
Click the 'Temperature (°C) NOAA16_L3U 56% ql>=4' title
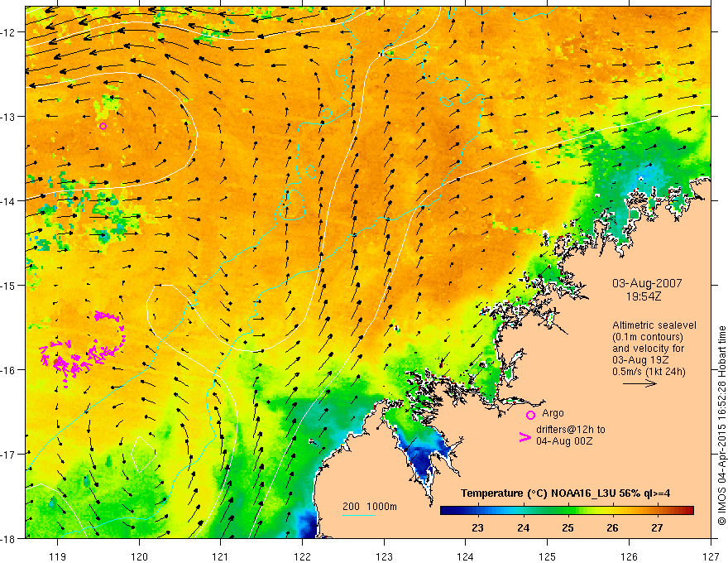tap(565, 493)
